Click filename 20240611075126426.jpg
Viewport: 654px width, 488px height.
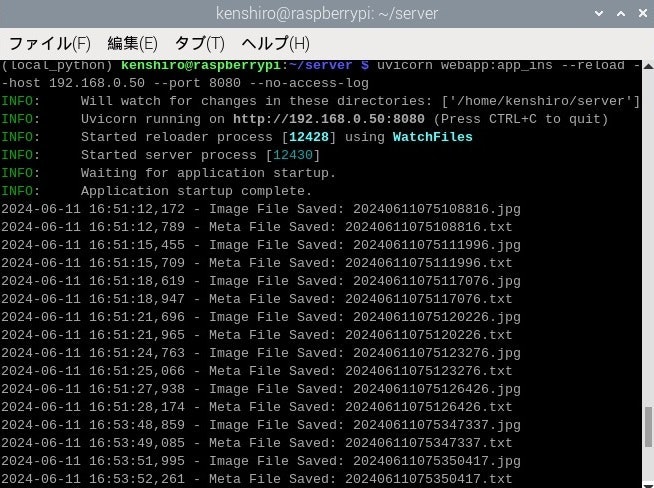[437, 389]
